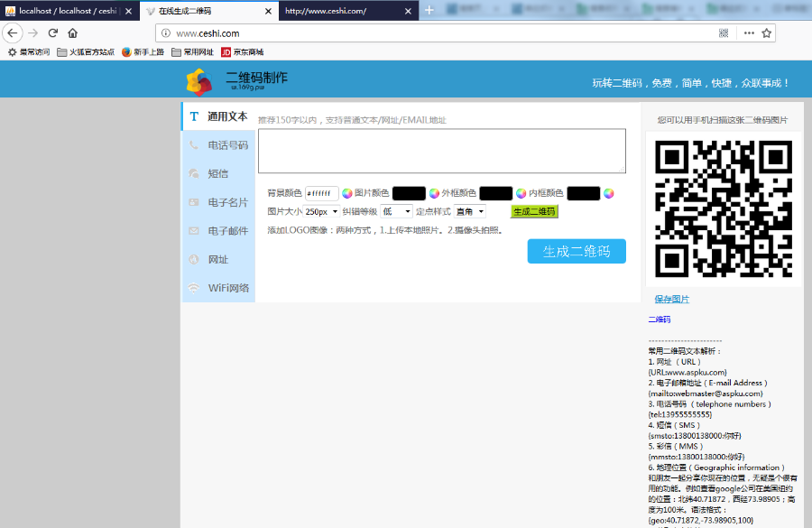This screenshot has width=812, height=528.
Task: Open the page actions three-dot menu
Action: click(x=749, y=33)
